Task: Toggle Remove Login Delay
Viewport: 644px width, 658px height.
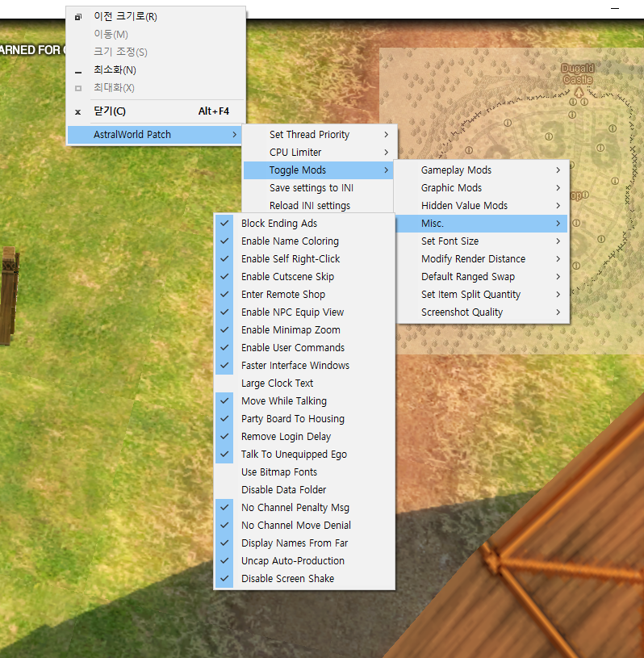Action: 304,437
